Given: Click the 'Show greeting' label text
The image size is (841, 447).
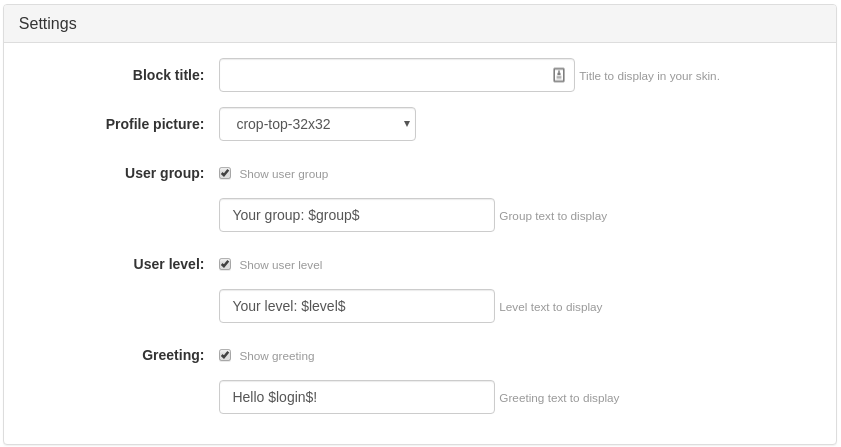Looking at the screenshot, I should point(277,356).
